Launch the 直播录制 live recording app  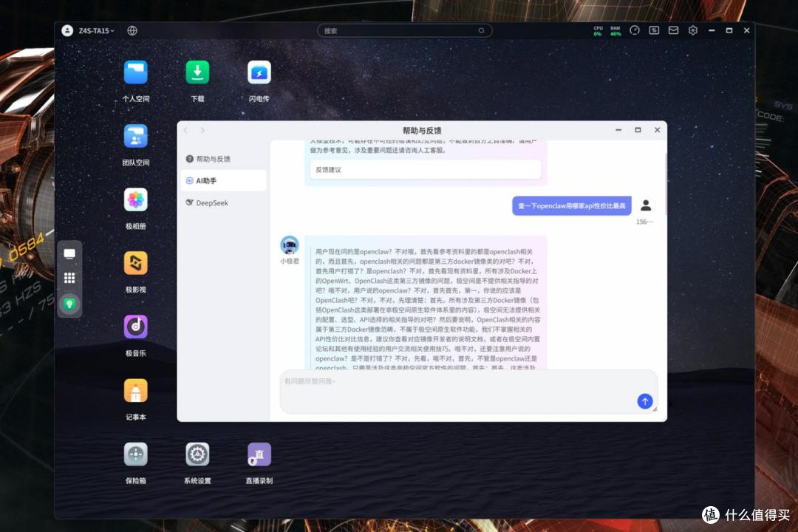(259, 454)
